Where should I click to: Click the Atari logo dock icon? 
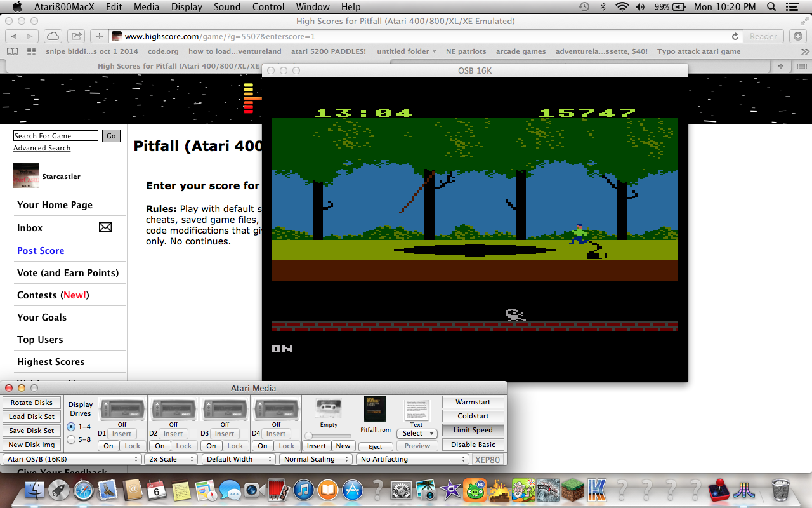tap(745, 490)
